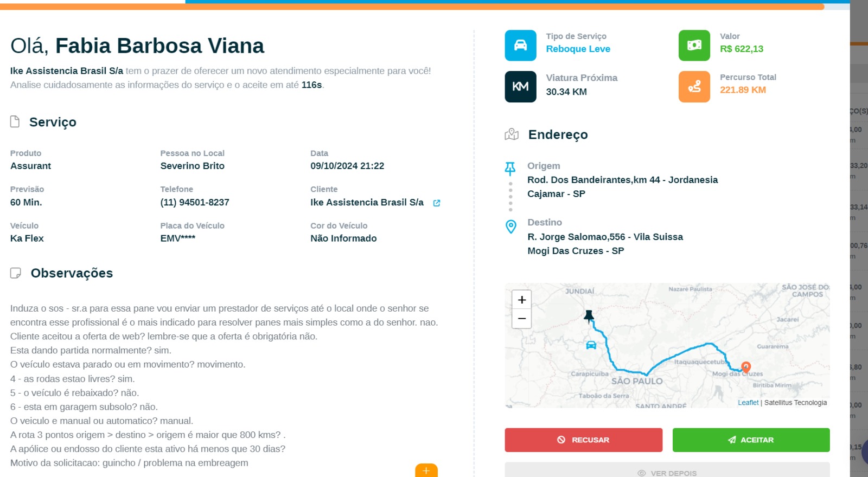Screen dimensions: 868x477
Task: Click the 116s countdown timer text
Action: (311, 85)
